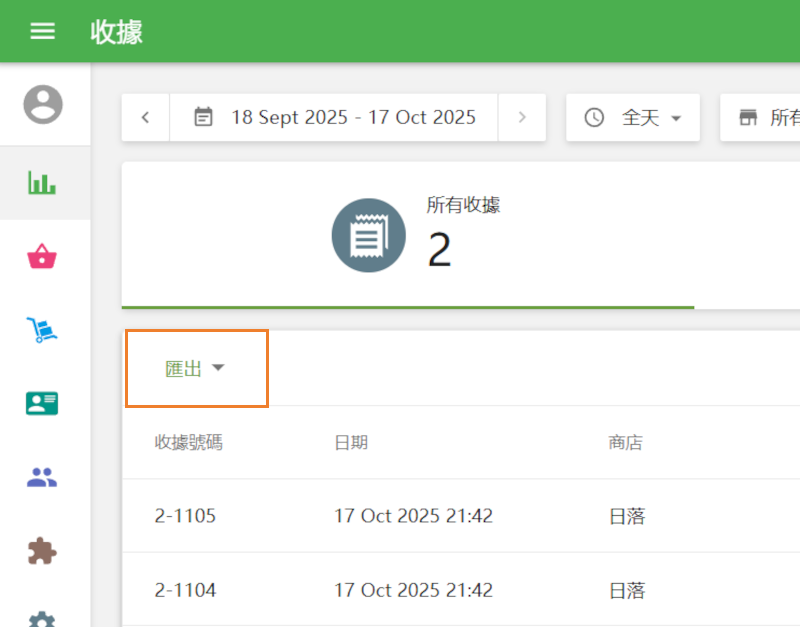800x627 pixels.
Task: Click the user profile avatar icon
Action: (43, 105)
